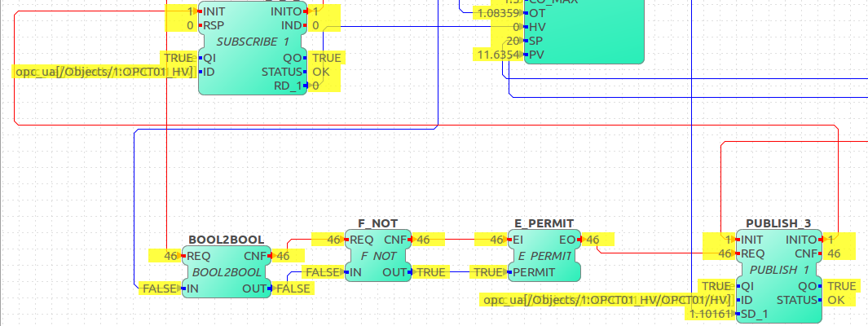This screenshot has width=868, height=326.
Task: Click the OK status value of PUBLISH_3
Action: pos(835,300)
